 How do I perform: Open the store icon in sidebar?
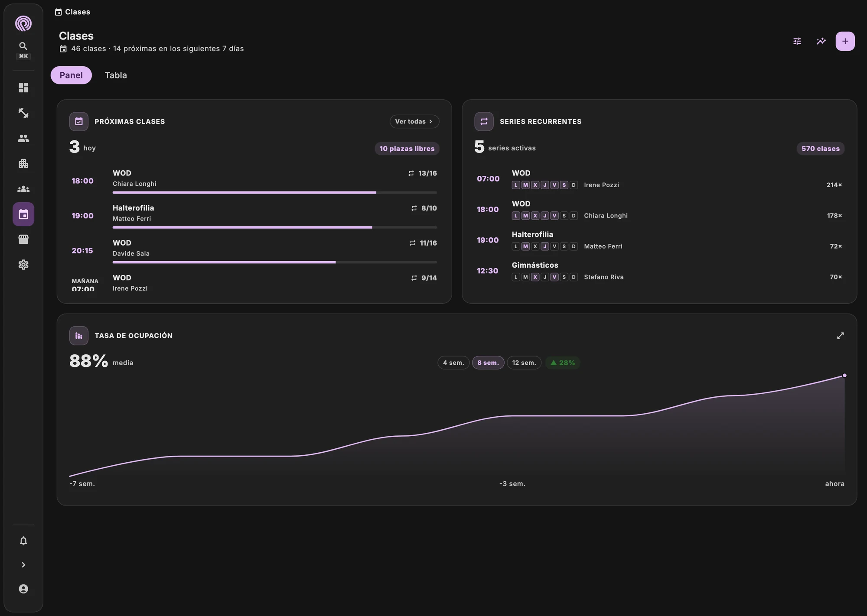tap(23, 240)
